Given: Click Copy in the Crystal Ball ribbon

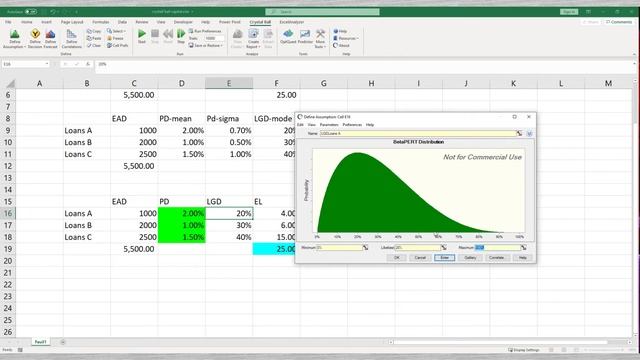Looking at the screenshot, I should point(94,31).
